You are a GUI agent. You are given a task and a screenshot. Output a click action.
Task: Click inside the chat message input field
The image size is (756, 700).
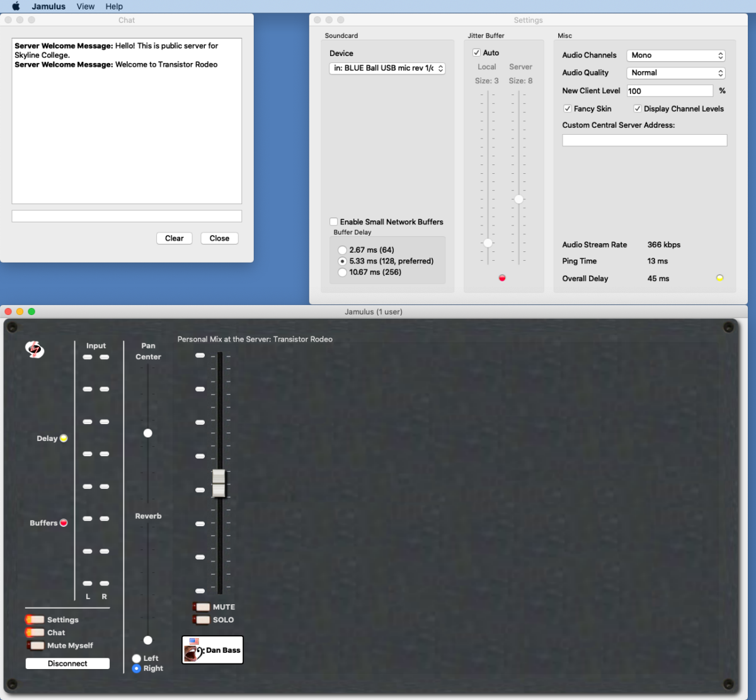pyautogui.click(x=126, y=215)
